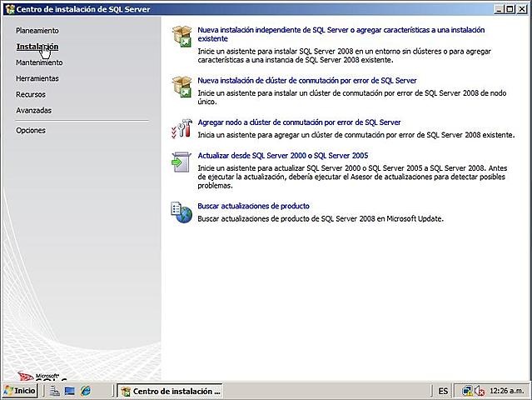Screen dimensions: 532x400
Task: Click the network status tray icon
Action: (x=467, y=391)
